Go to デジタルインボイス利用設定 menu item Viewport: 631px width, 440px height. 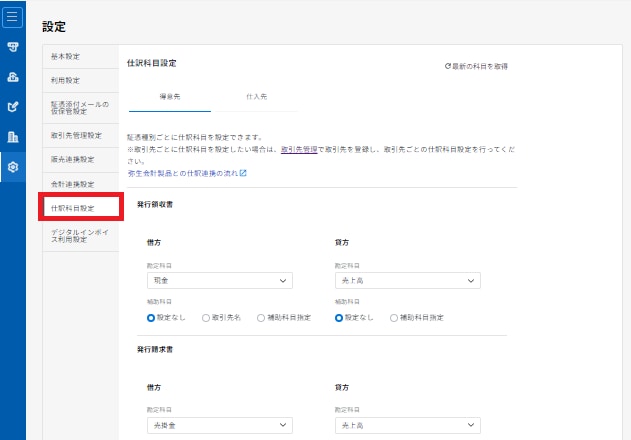coord(79,236)
